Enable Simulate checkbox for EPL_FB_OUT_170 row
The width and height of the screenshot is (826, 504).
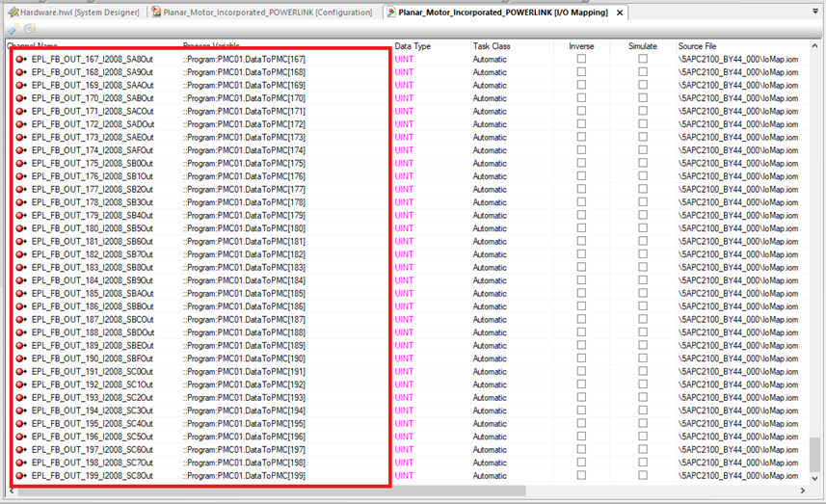coord(643,98)
